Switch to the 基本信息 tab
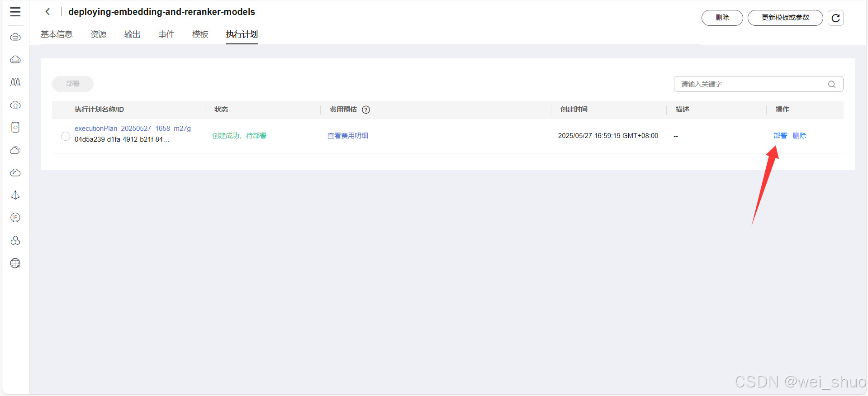The image size is (868, 396). pyautogui.click(x=57, y=34)
